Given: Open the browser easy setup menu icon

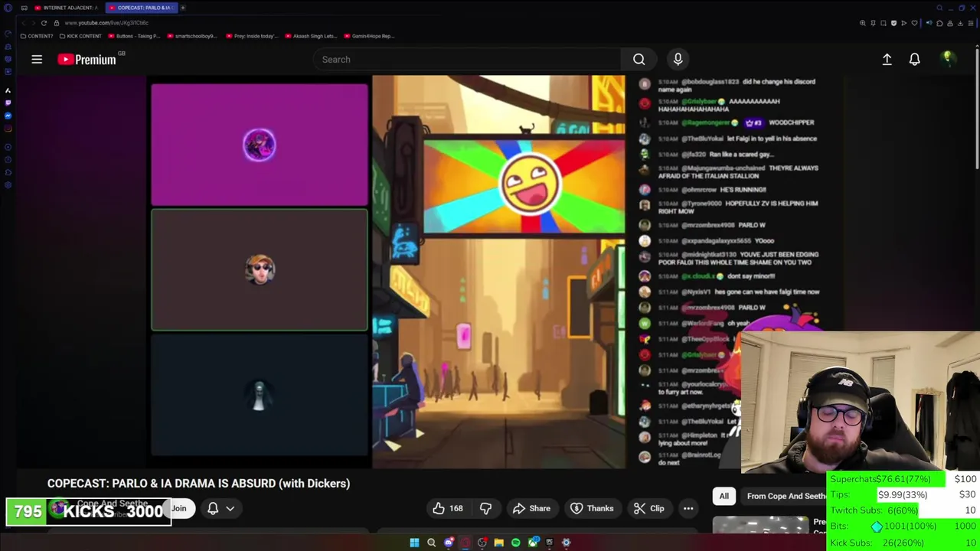Looking at the screenshot, I should [x=971, y=23].
